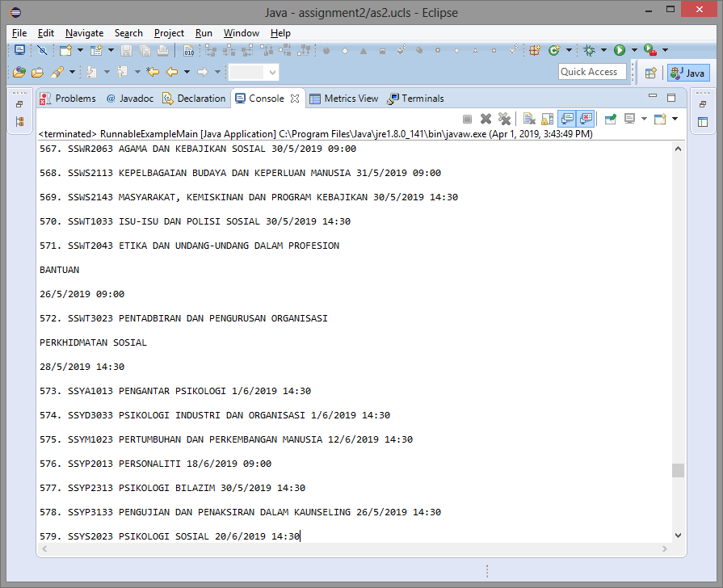Open the Window menu
This screenshot has height=588, width=723.
tap(242, 33)
